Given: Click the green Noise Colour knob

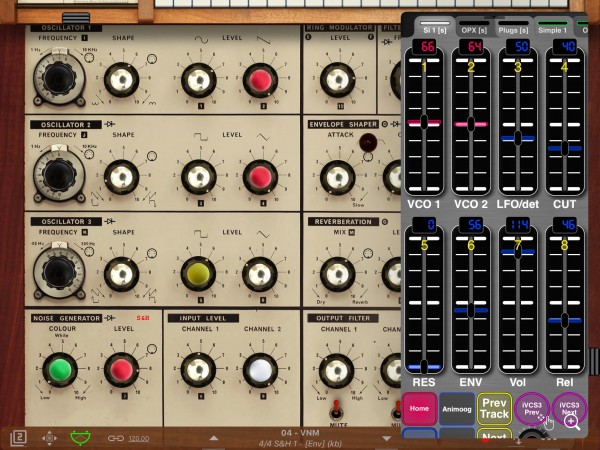Looking at the screenshot, I should point(60,370).
